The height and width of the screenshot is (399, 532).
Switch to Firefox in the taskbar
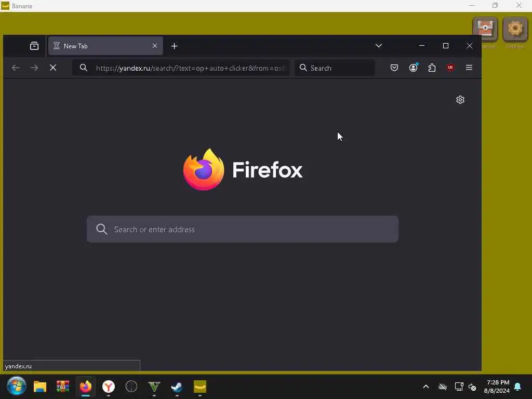click(86, 387)
